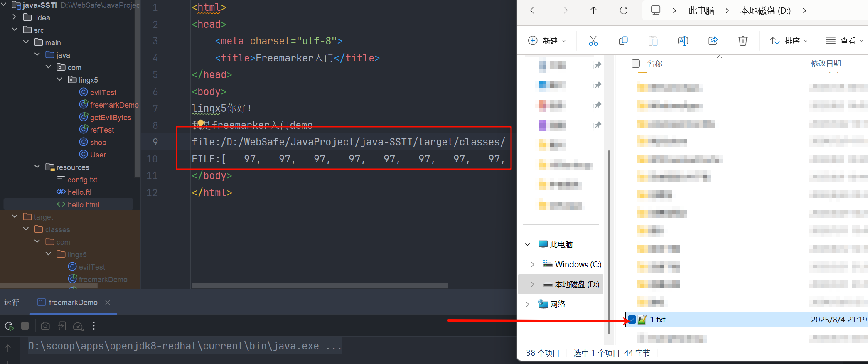Click the exit/restore layout icon in run toolbar
This screenshot has width=868, height=364.
(x=62, y=326)
